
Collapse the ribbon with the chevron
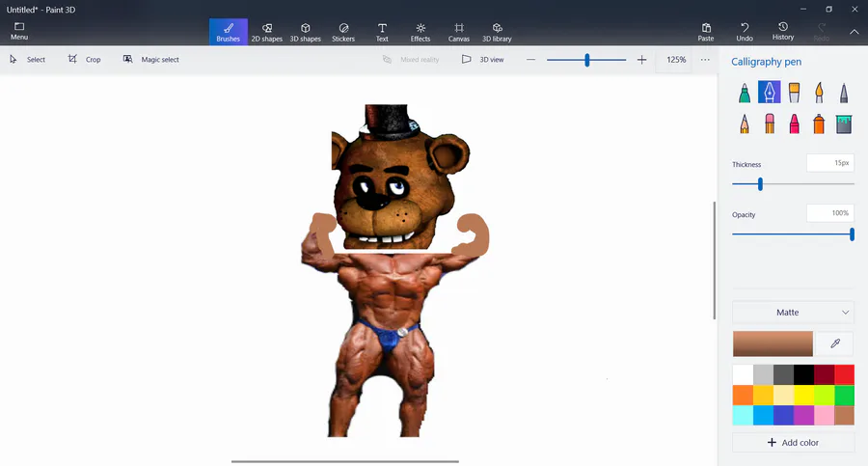854,32
